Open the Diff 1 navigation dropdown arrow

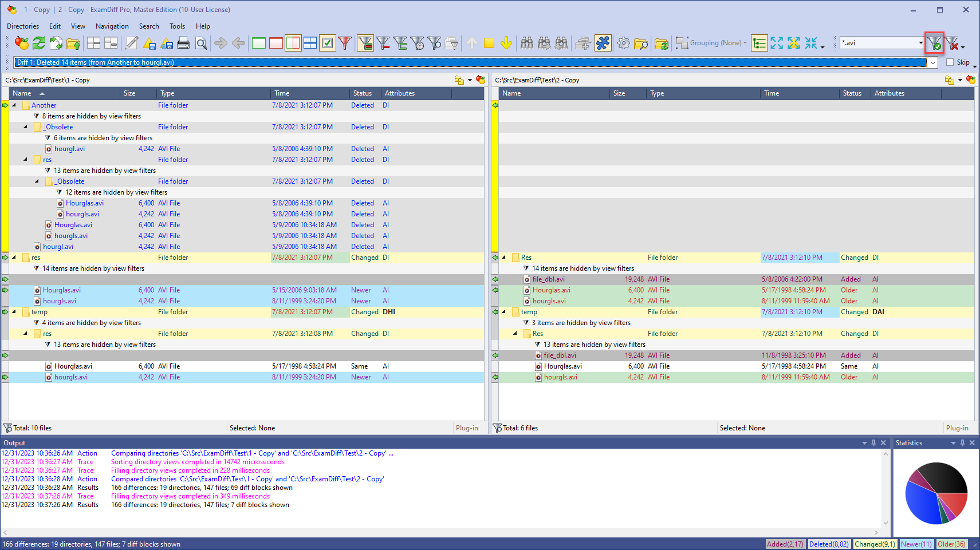coord(933,62)
